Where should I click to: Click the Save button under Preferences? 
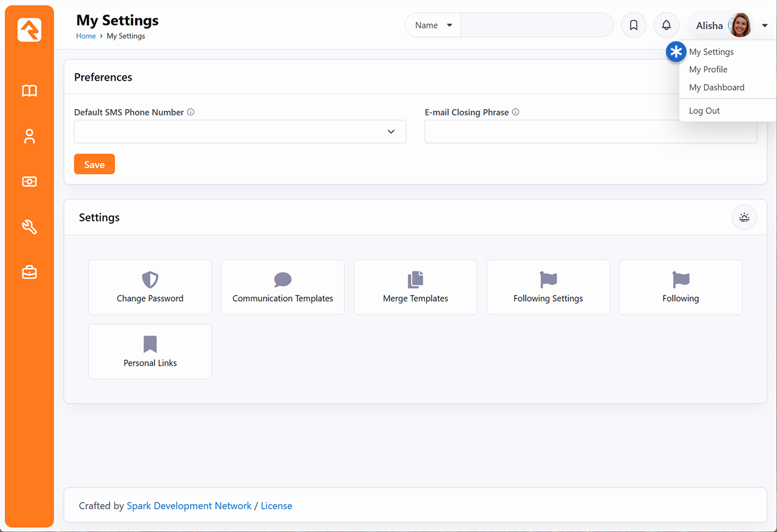[x=94, y=164]
